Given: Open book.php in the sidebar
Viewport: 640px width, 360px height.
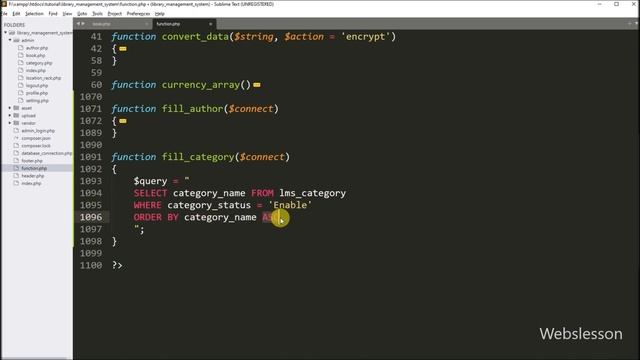Looking at the screenshot, I should [36, 56].
